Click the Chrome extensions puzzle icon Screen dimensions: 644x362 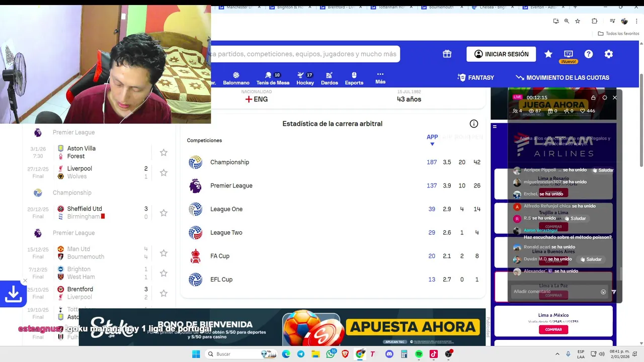click(x=594, y=21)
